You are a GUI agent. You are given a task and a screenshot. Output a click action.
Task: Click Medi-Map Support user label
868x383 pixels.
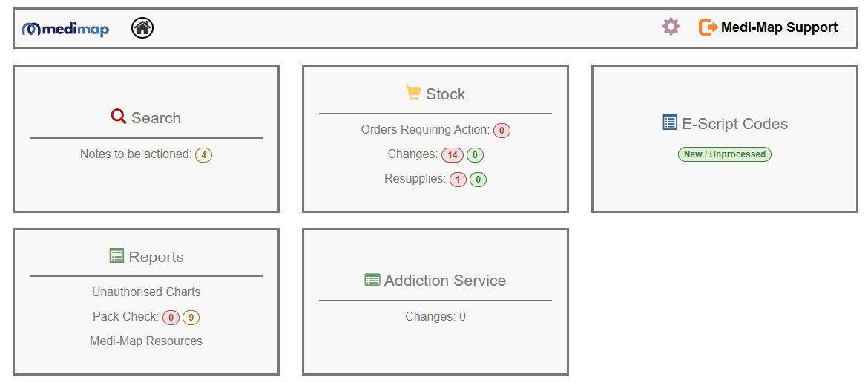pos(779,27)
